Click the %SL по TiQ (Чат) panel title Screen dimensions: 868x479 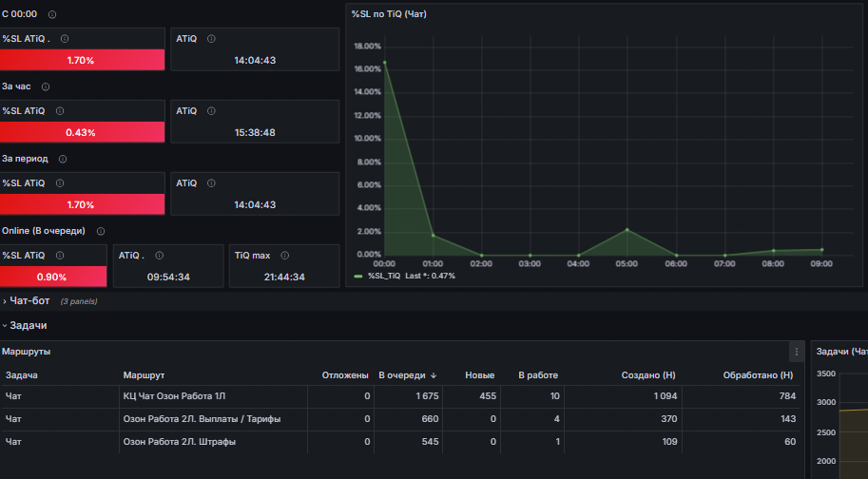click(389, 14)
